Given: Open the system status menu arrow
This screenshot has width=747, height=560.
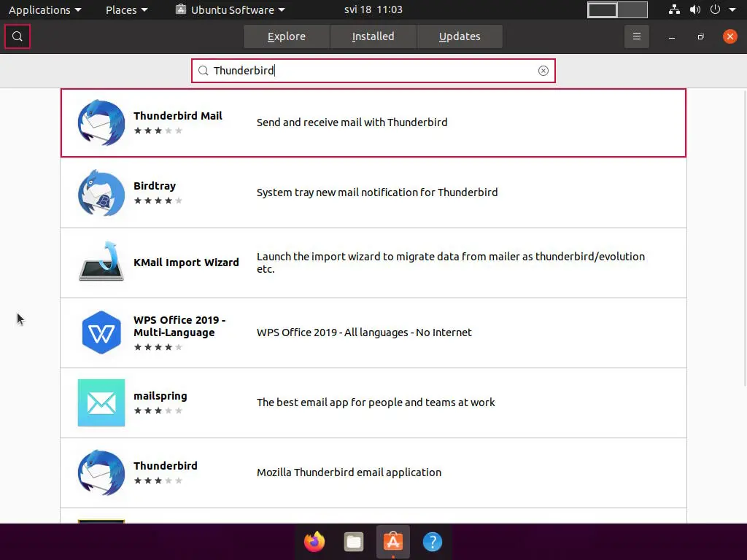Looking at the screenshot, I should (x=732, y=9).
